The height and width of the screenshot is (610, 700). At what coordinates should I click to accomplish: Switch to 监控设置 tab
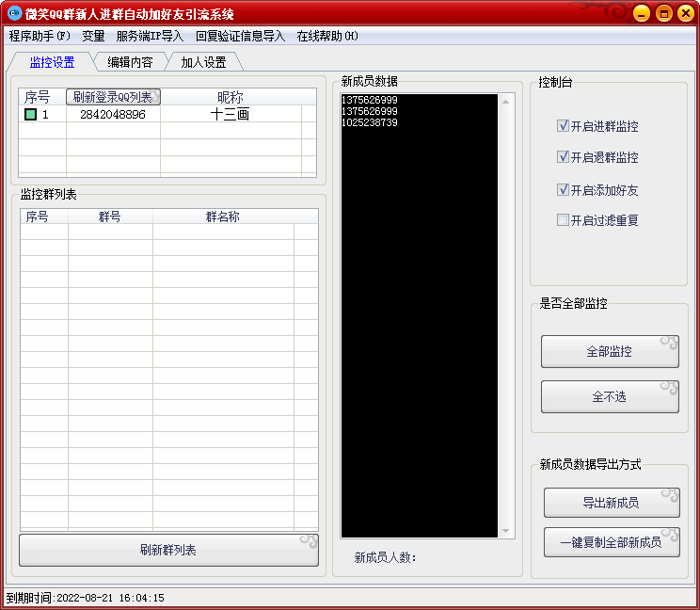[x=53, y=62]
